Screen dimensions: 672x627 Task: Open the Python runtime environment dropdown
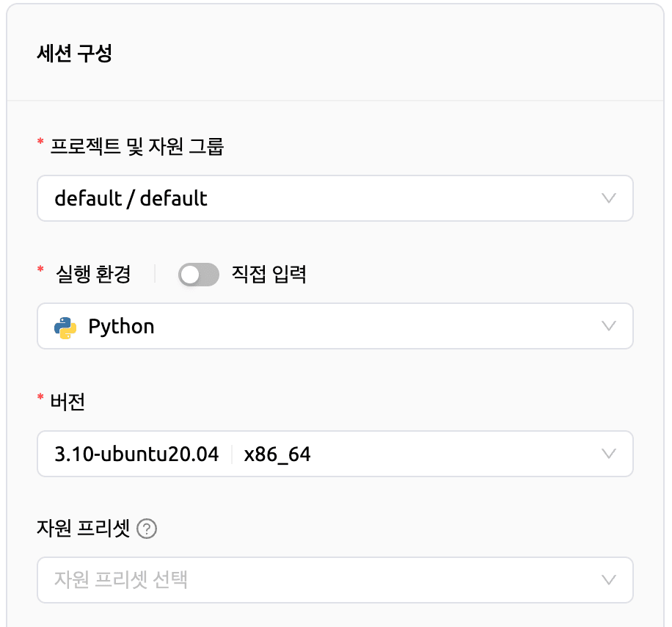click(x=335, y=326)
